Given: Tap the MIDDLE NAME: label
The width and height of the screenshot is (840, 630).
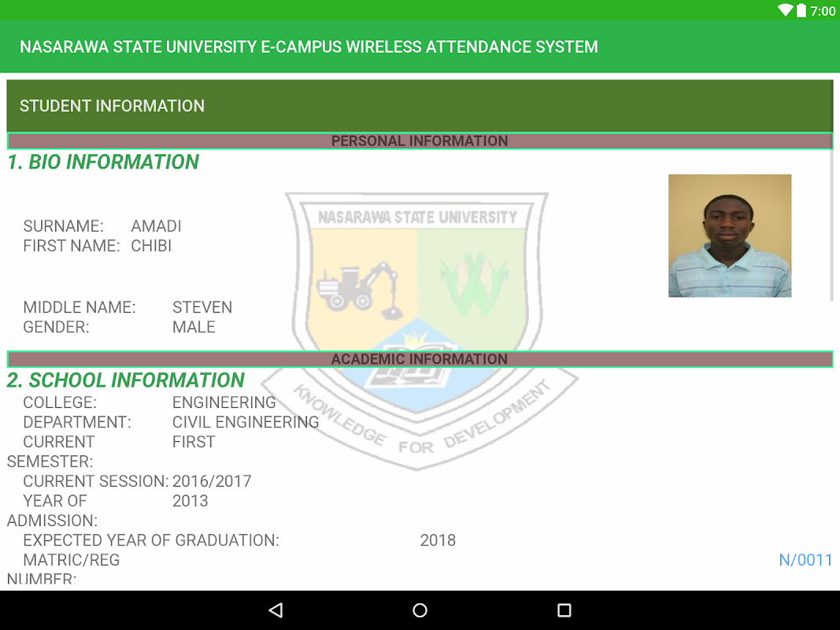Looking at the screenshot, I should (x=80, y=307).
